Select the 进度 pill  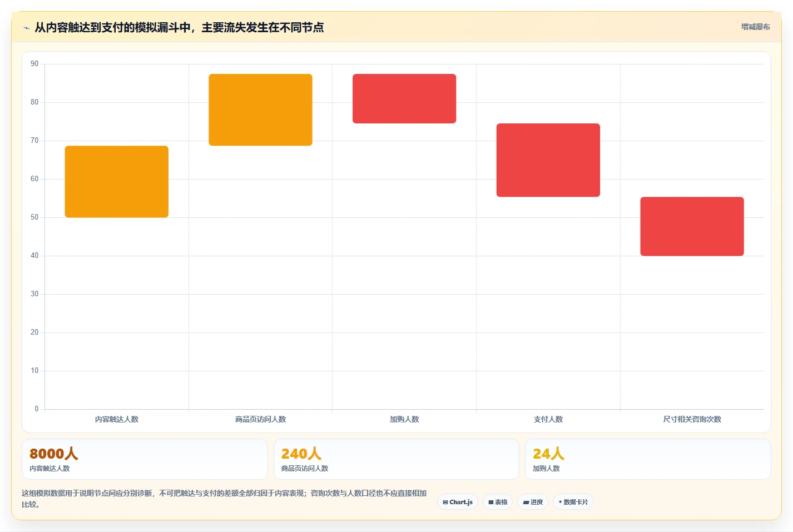pos(533,502)
